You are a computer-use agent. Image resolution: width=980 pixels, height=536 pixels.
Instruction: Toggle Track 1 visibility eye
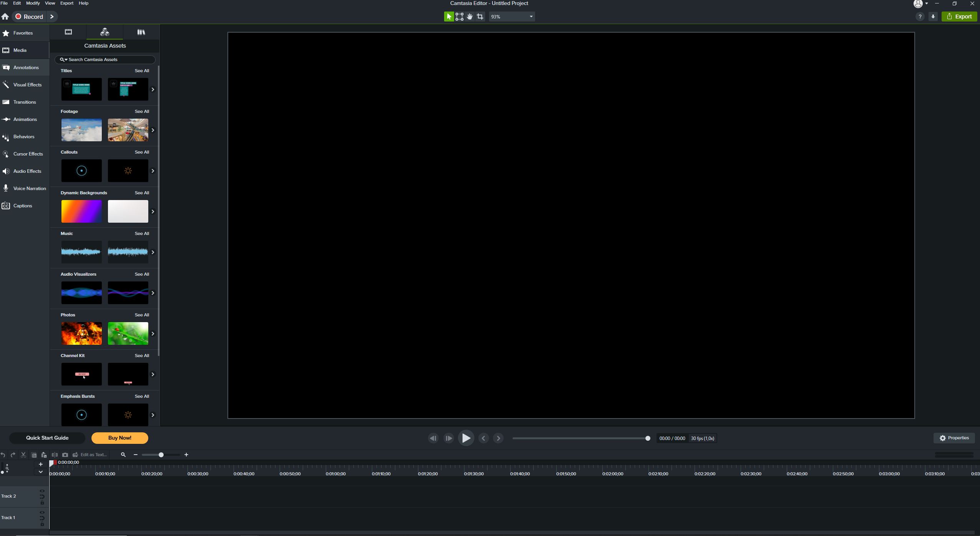42,512
